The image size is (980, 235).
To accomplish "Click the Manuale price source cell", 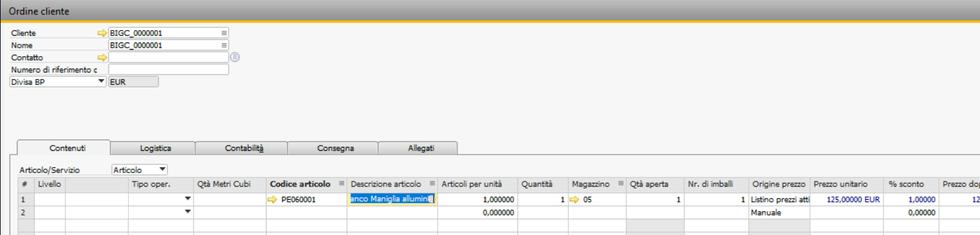I will click(x=779, y=212).
